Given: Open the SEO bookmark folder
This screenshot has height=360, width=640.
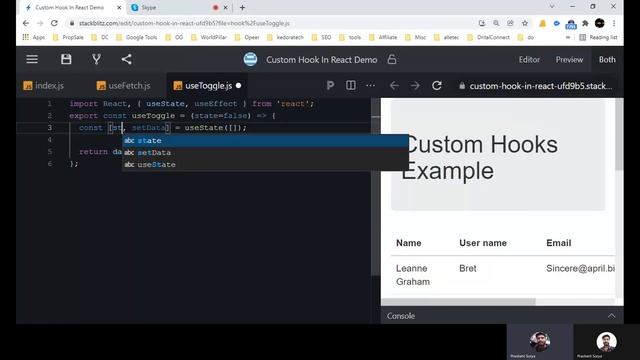Looking at the screenshot, I should point(321,37).
